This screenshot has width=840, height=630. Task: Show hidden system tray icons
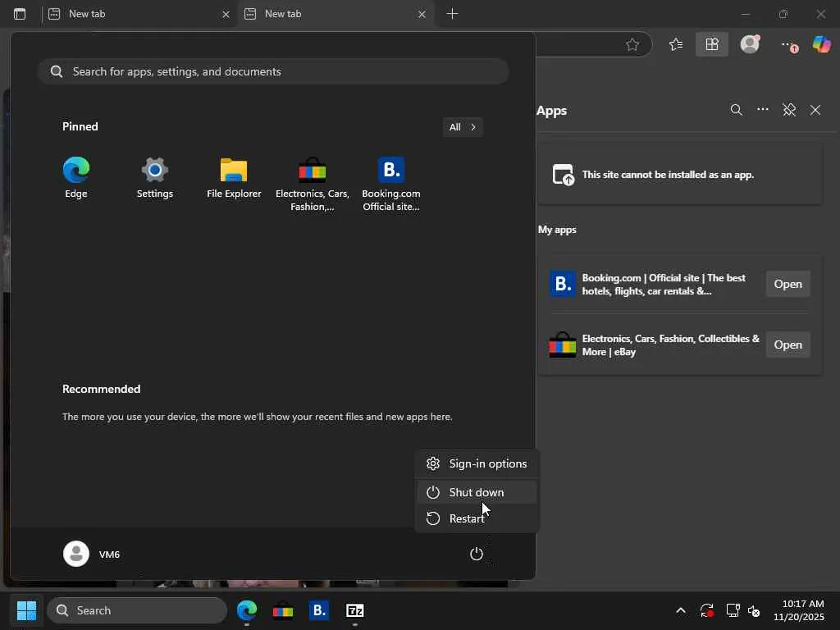tap(680, 610)
